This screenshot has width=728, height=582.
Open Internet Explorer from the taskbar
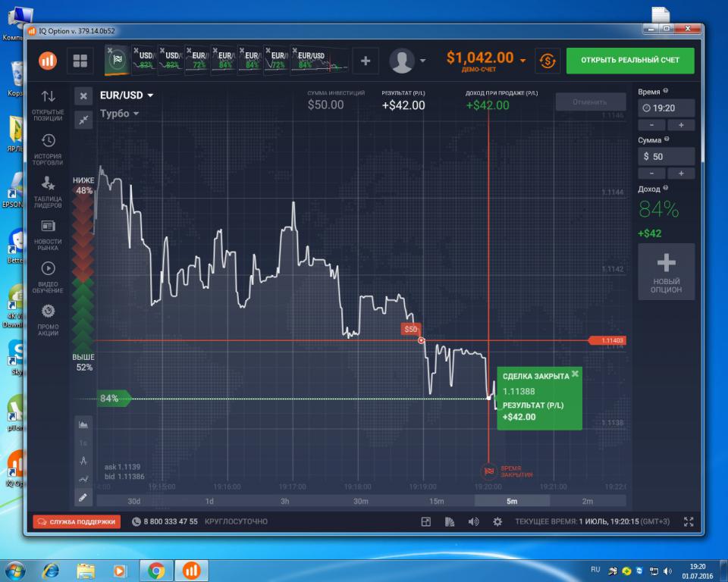51,571
